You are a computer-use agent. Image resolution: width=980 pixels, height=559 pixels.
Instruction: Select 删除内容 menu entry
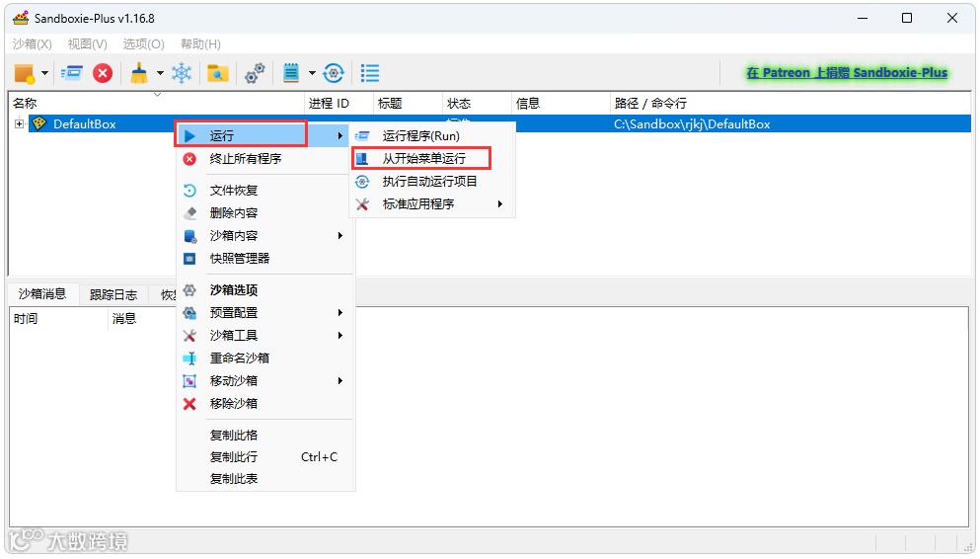[265, 212]
